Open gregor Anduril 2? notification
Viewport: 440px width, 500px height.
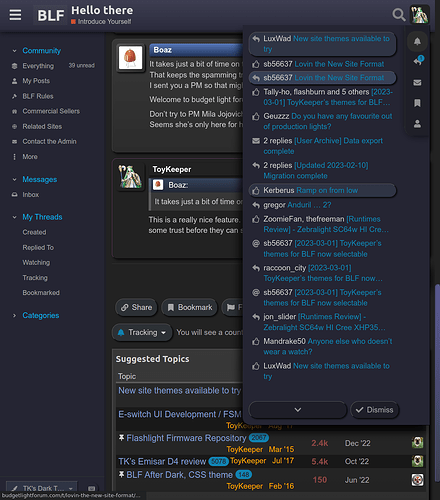(x=322, y=205)
